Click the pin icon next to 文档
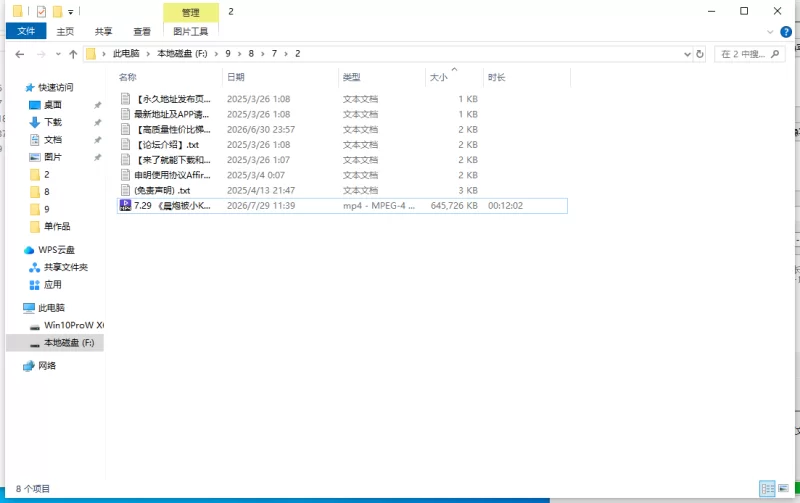This screenshot has width=800, height=503. pyautogui.click(x=97, y=140)
